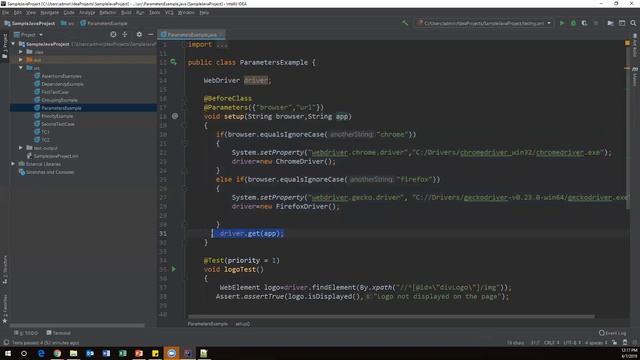Open the Code menu
640x360 pixels.
point(69,13)
